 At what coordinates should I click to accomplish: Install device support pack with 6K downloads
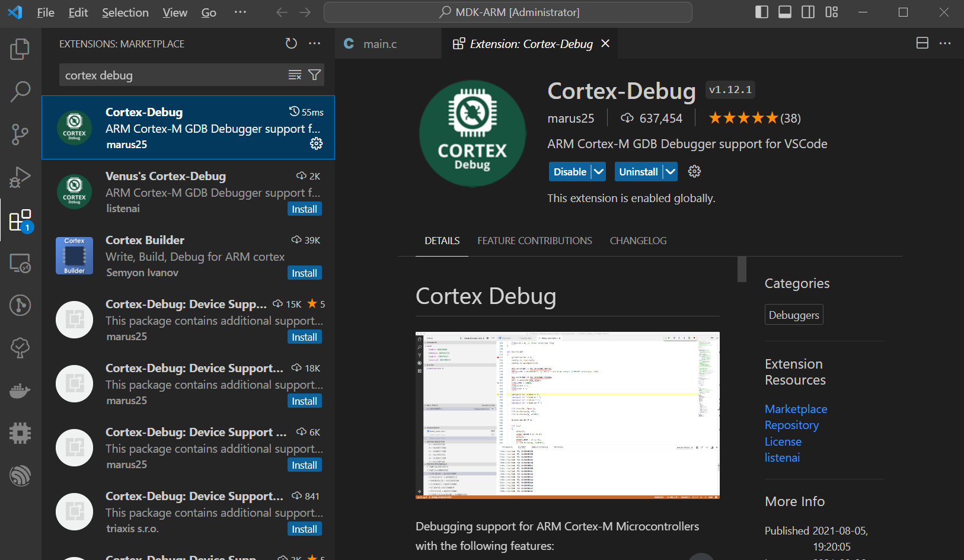point(304,465)
